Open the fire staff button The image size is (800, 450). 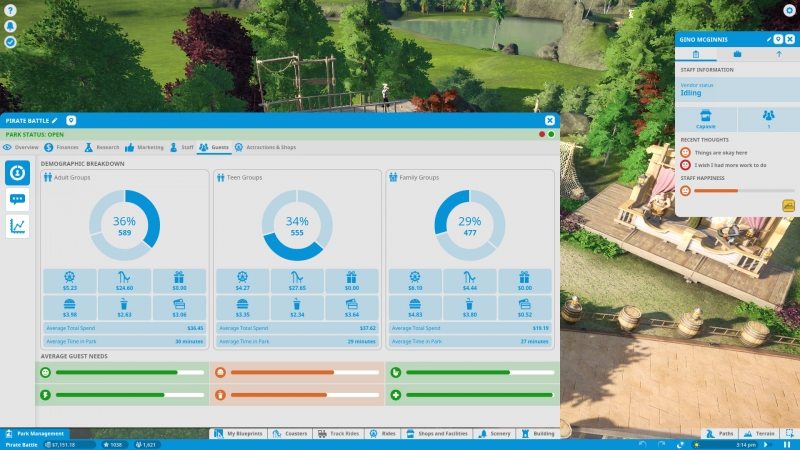(788, 206)
